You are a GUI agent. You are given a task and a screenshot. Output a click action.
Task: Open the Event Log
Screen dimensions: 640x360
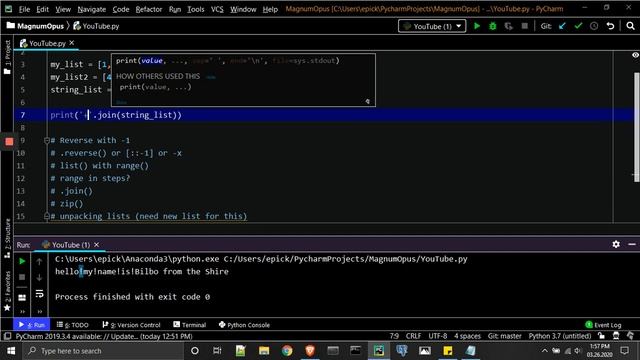(603, 325)
